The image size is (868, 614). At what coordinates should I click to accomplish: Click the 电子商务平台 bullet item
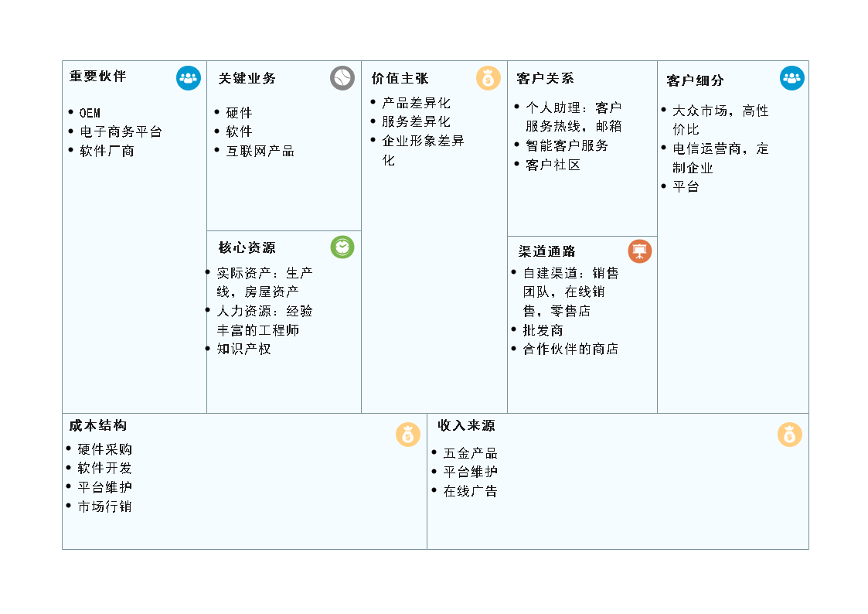[x=121, y=131]
